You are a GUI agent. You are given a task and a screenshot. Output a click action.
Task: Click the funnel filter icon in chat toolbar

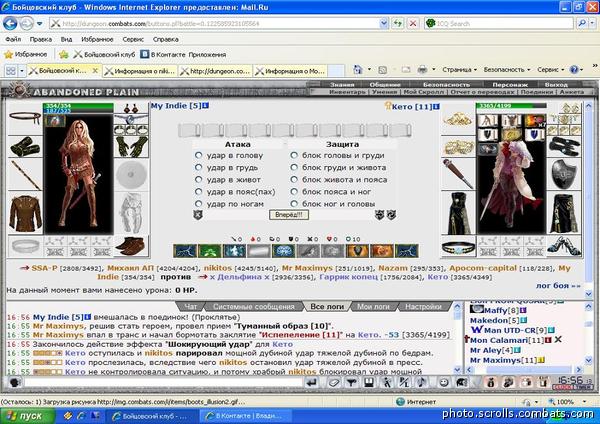click(x=351, y=382)
